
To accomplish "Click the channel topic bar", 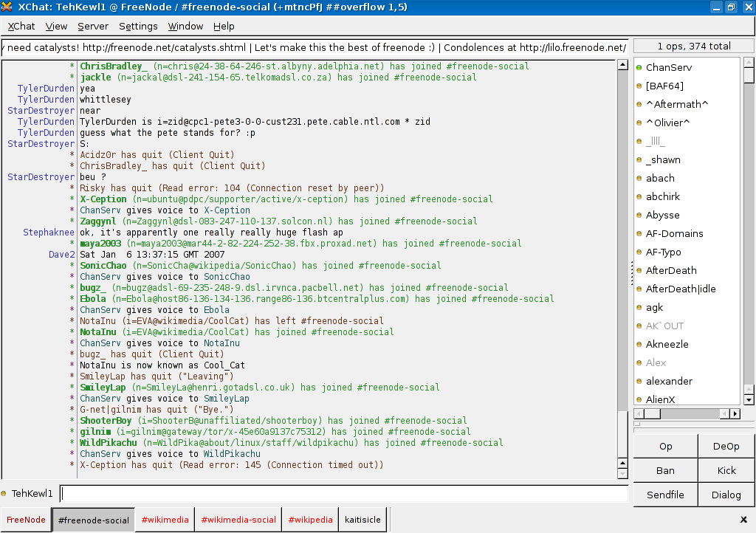I will pyautogui.click(x=315, y=47).
